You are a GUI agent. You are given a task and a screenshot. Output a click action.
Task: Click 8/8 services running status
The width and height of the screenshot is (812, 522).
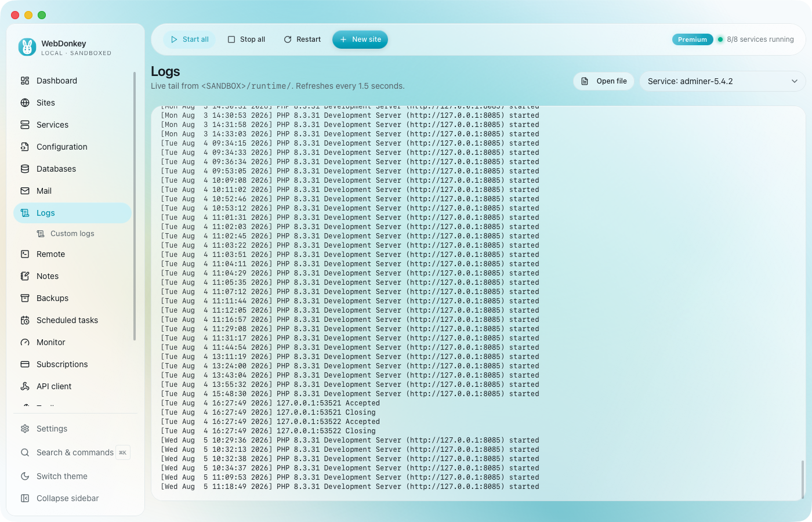tap(760, 39)
